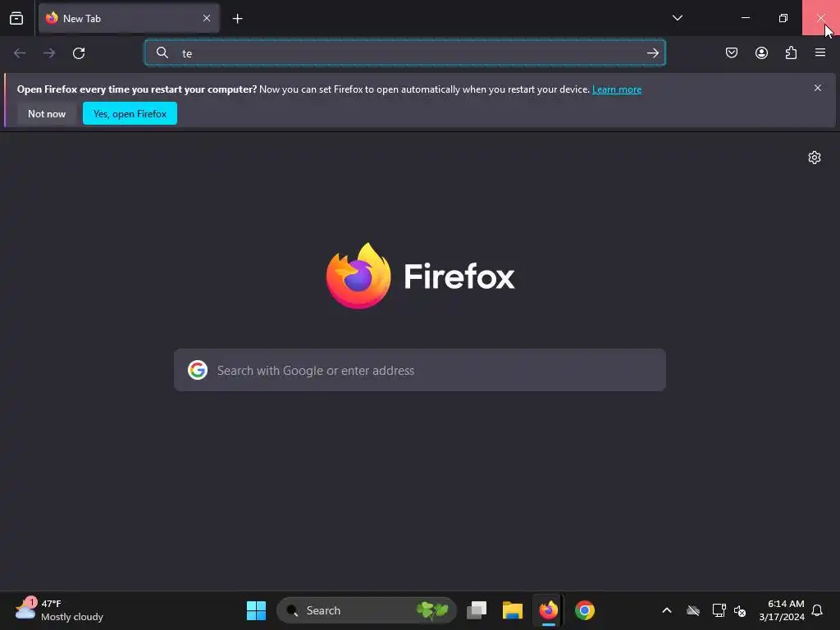
Task: Reload the current page
Action: (79, 53)
